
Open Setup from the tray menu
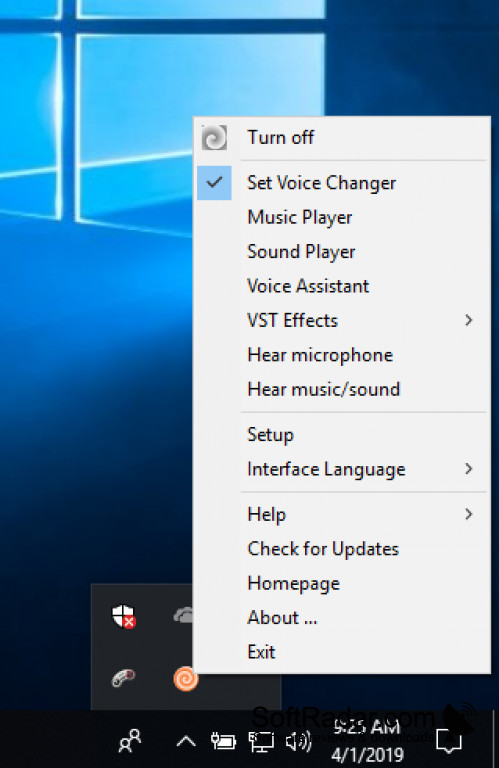point(270,435)
